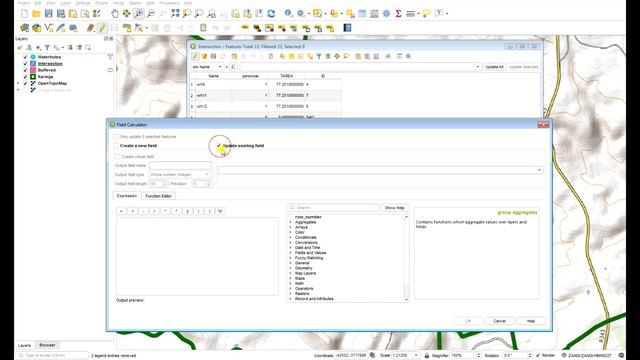640x360 pixels.
Task: Activate the Zoom In magnifier tool
Action: click(139, 13)
